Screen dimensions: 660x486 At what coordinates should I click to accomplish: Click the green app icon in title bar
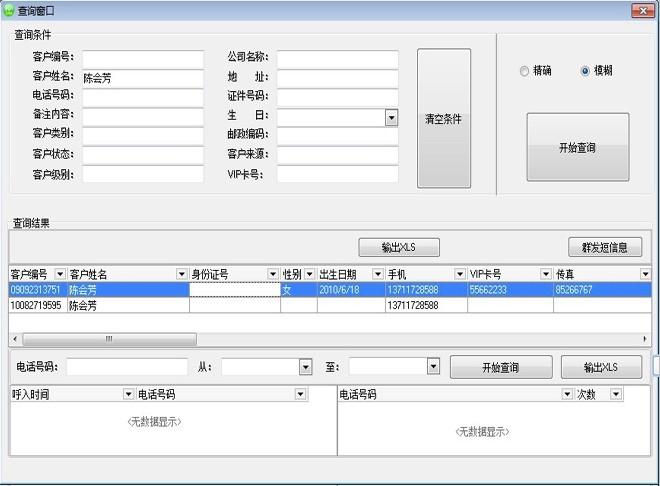pos(9,9)
